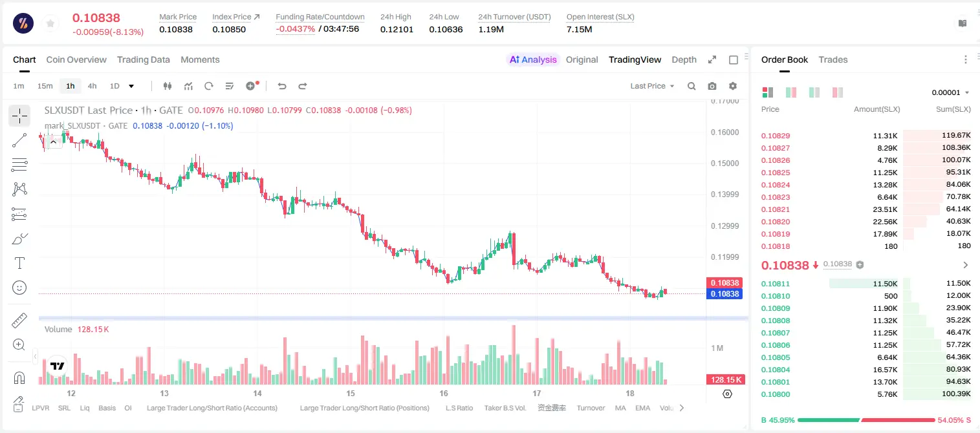Screen dimensions: 980x433
Task: Add SLX to favorites with star
Action: click(50, 23)
